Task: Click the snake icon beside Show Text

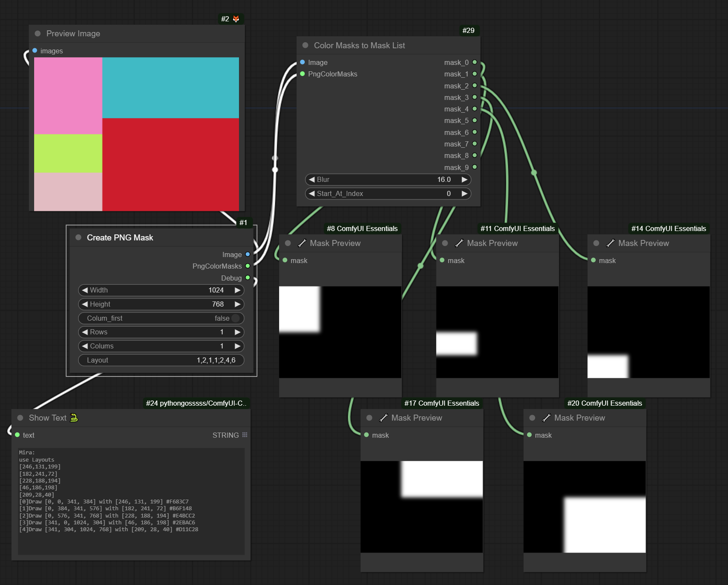Action: pyautogui.click(x=74, y=418)
